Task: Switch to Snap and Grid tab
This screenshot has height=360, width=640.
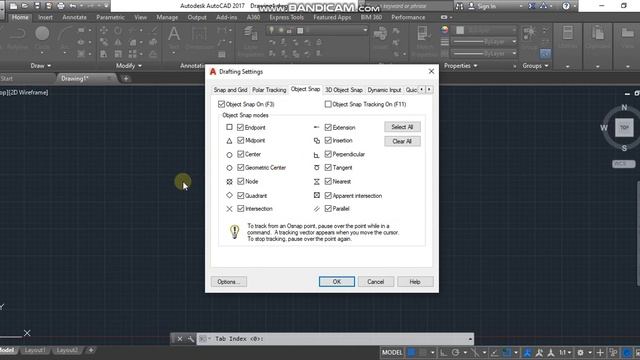Action: (230, 90)
